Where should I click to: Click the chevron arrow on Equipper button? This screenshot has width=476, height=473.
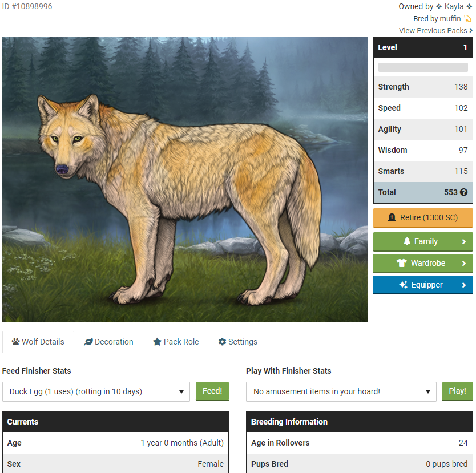pyautogui.click(x=464, y=285)
